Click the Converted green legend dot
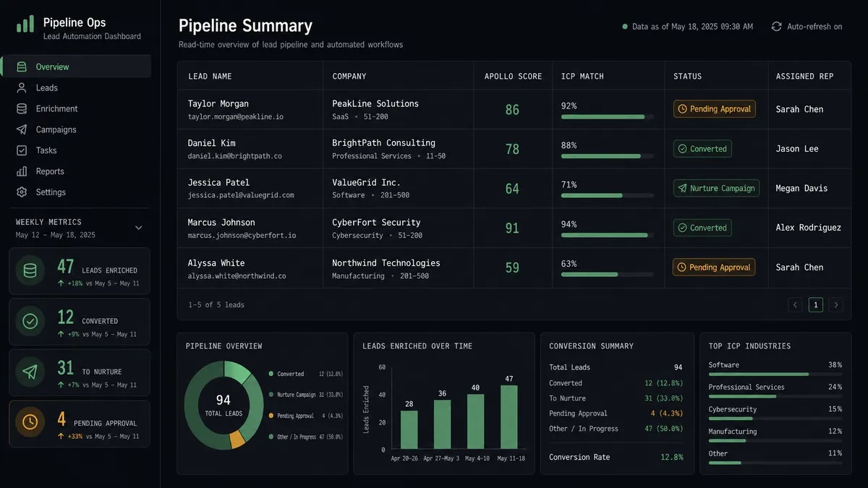This screenshot has width=868, height=488. pos(271,374)
